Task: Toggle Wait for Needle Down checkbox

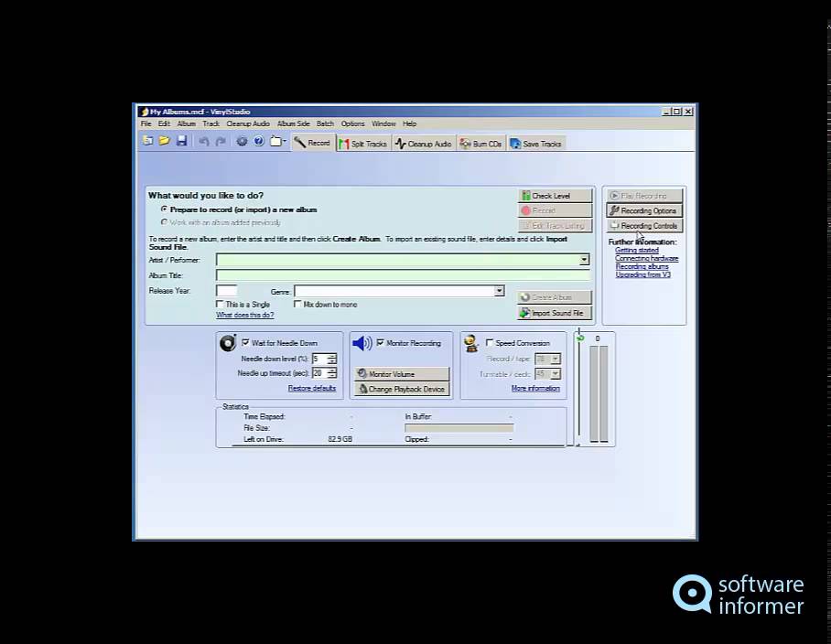Action: point(245,343)
